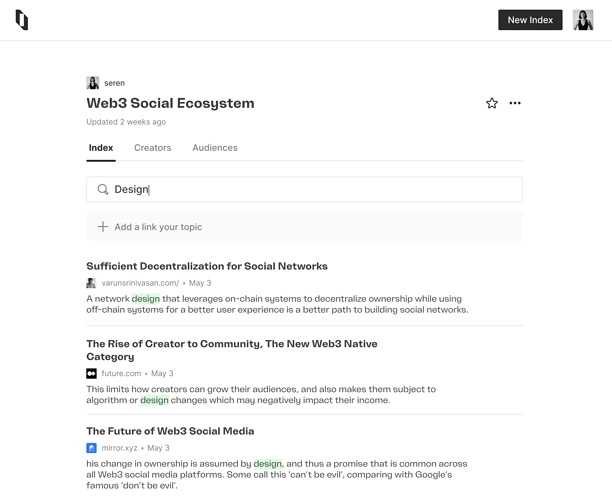612x500 pixels.
Task: Star the Web3 Social Ecosystem index
Action: tap(492, 103)
